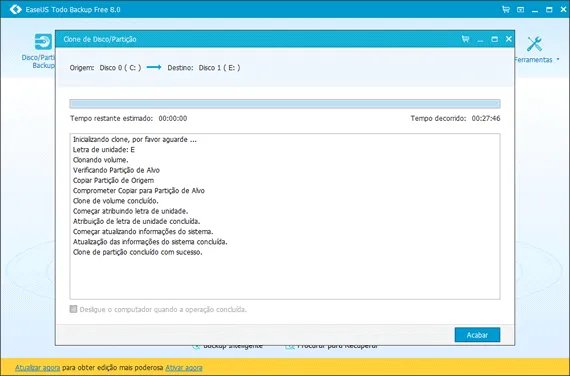This screenshot has width=570, height=376.
Task: Click the clone progress bar
Action: click(285, 104)
